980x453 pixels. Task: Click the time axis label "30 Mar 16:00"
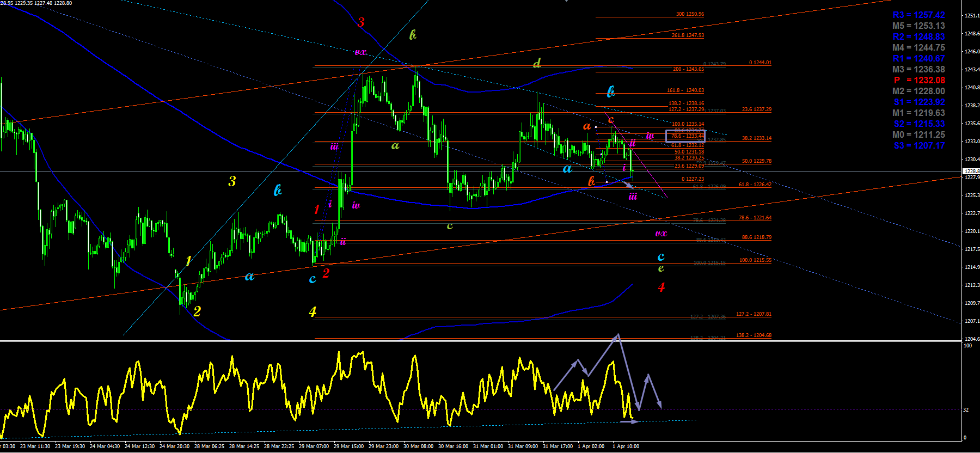pos(454,446)
